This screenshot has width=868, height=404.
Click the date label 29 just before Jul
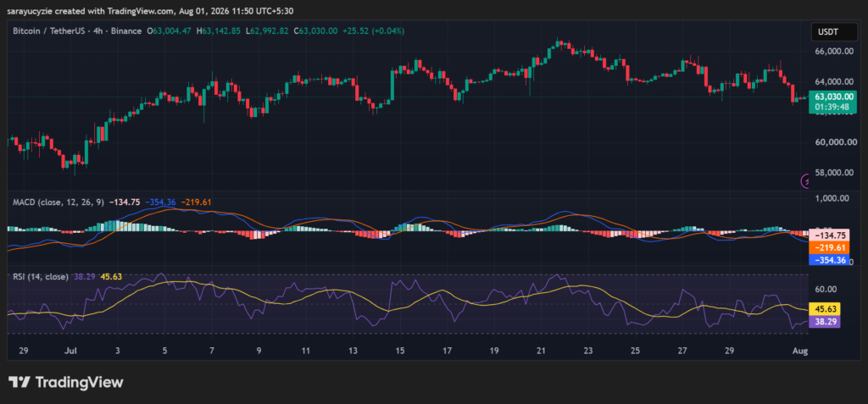(x=23, y=351)
